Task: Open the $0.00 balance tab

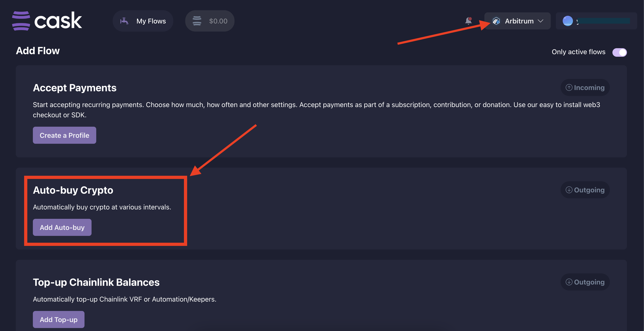Action: 210,21
